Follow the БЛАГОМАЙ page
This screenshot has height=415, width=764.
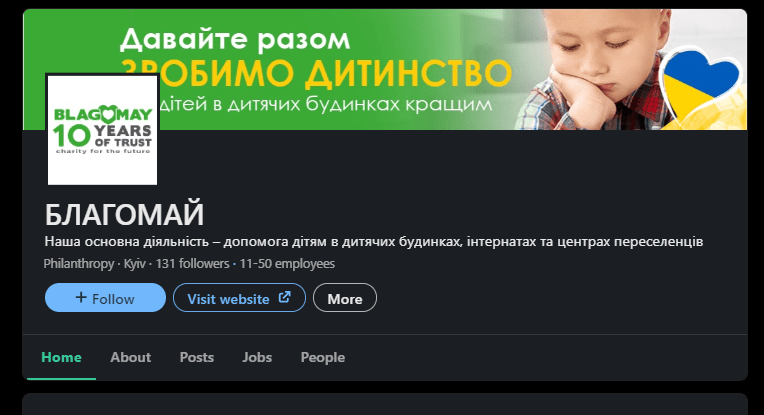point(105,298)
